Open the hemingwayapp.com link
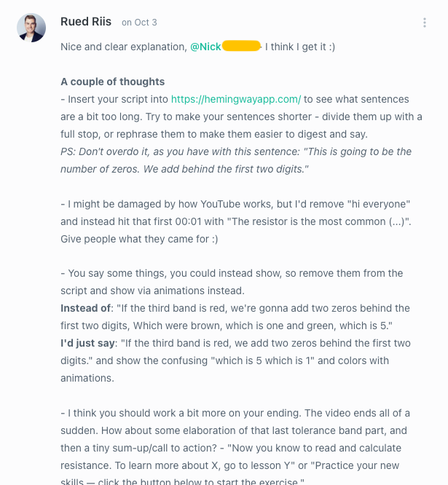Viewport: 448px width, 485px height. pos(236,99)
